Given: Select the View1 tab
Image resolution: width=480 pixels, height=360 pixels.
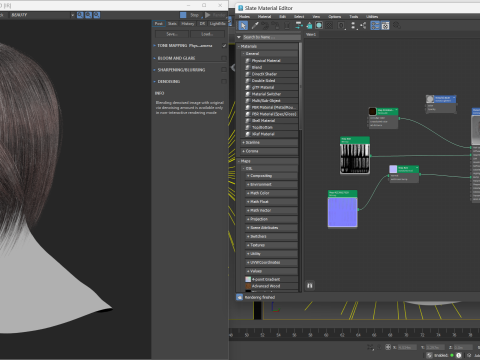Looking at the screenshot, I should click(311, 34).
